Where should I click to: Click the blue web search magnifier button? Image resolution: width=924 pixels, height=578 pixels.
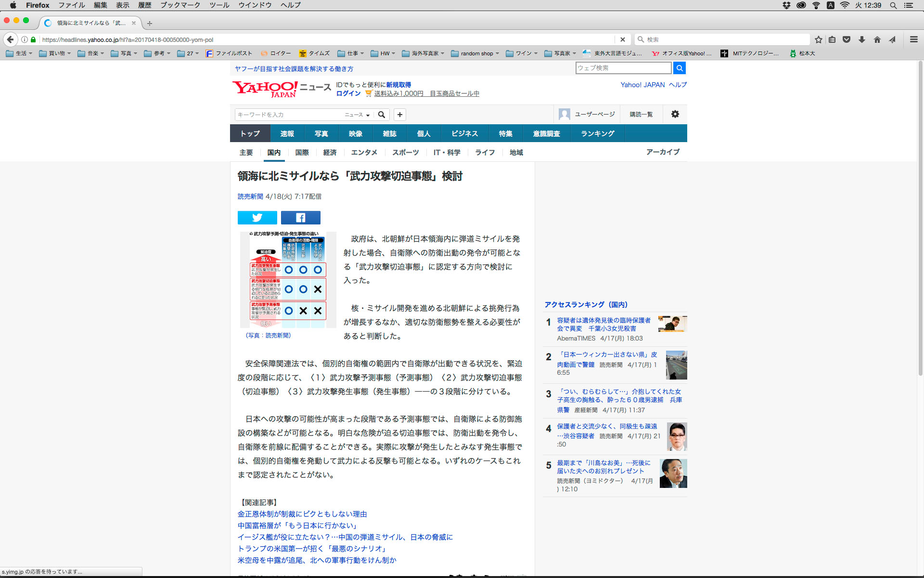679,68
